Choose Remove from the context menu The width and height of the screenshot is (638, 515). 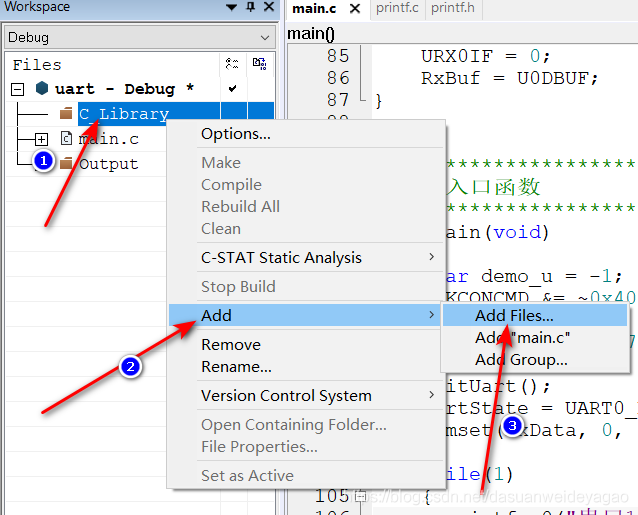point(231,345)
